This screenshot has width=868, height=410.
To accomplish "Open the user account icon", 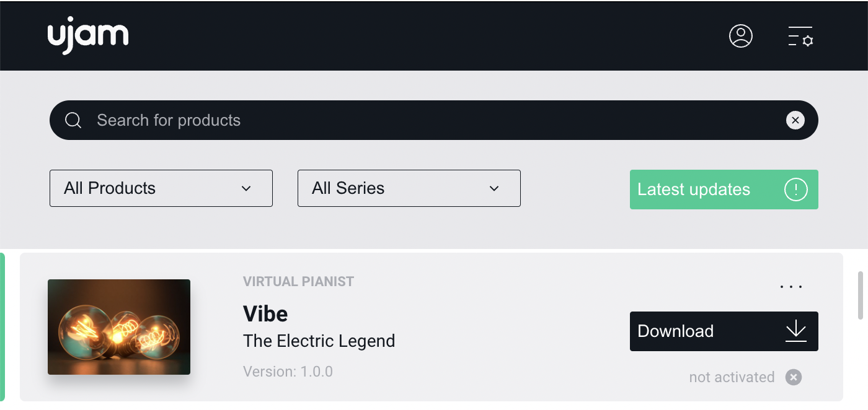I will point(740,37).
